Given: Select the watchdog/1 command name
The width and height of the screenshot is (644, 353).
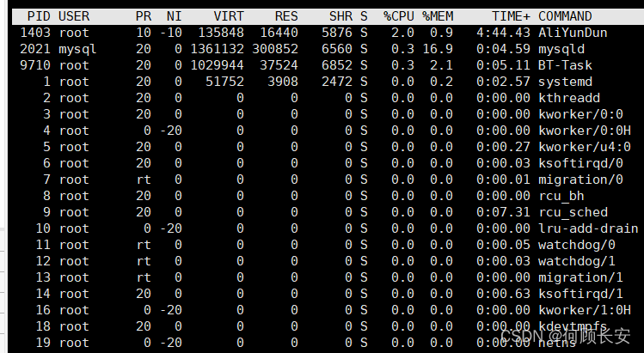Looking at the screenshot, I should pos(577,261).
